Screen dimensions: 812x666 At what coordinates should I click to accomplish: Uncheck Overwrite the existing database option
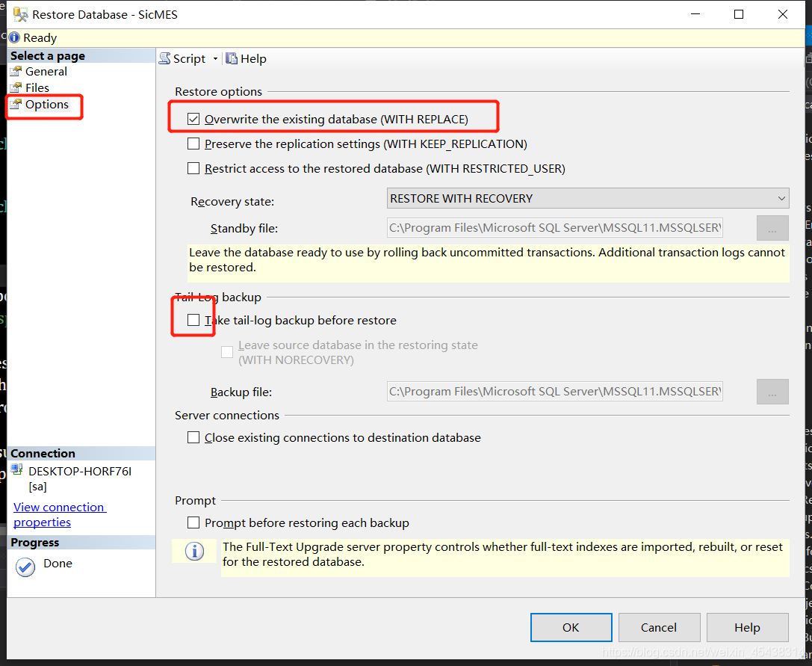193,119
